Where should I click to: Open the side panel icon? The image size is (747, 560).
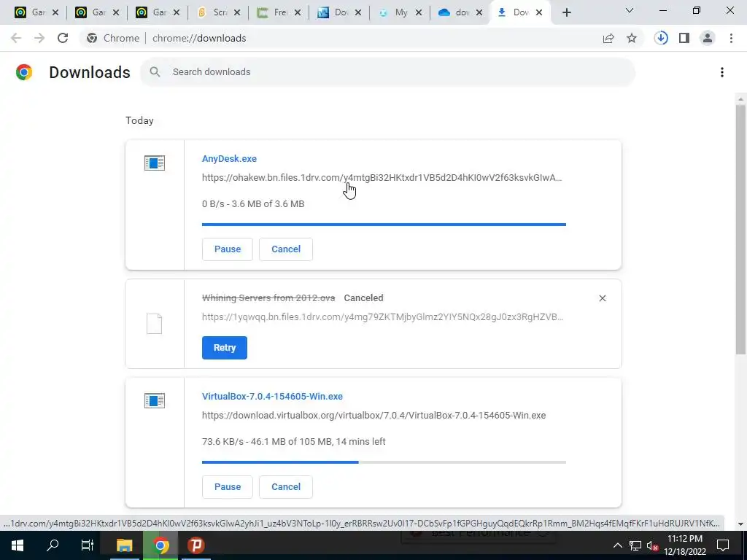(x=684, y=38)
